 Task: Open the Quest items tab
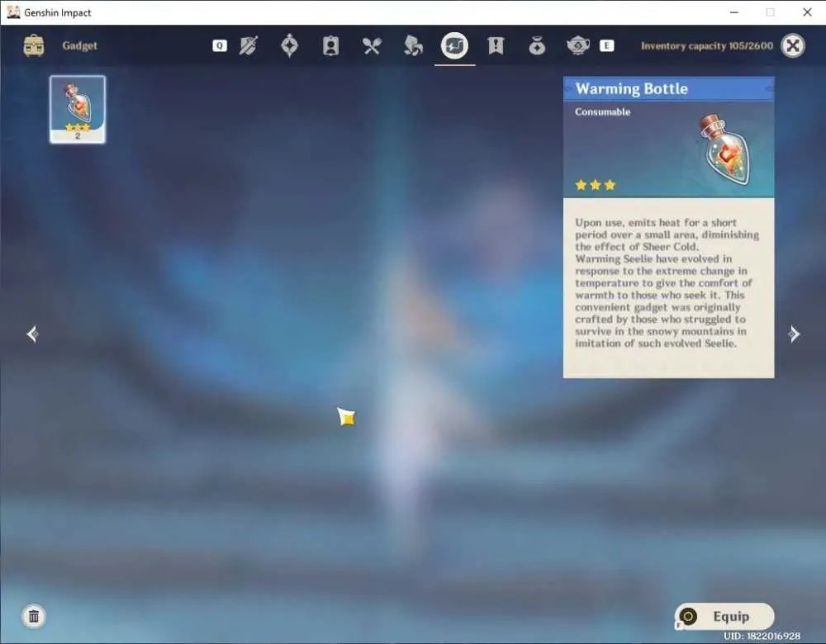(x=496, y=45)
